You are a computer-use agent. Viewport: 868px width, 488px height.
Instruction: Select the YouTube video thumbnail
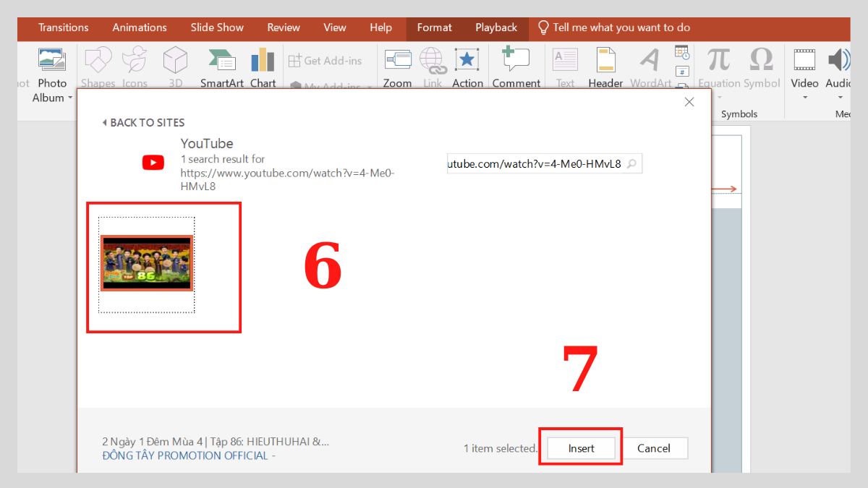[x=147, y=264]
